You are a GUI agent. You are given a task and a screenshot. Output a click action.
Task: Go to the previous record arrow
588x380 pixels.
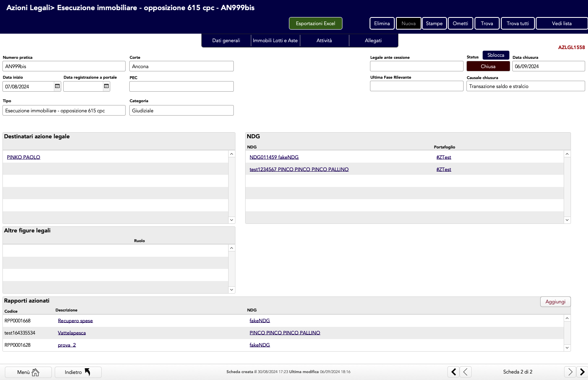coord(466,372)
